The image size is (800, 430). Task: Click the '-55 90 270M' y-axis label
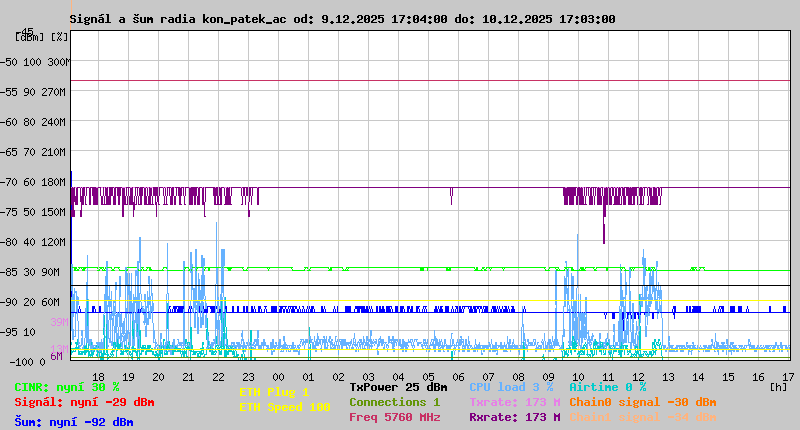pos(33,92)
